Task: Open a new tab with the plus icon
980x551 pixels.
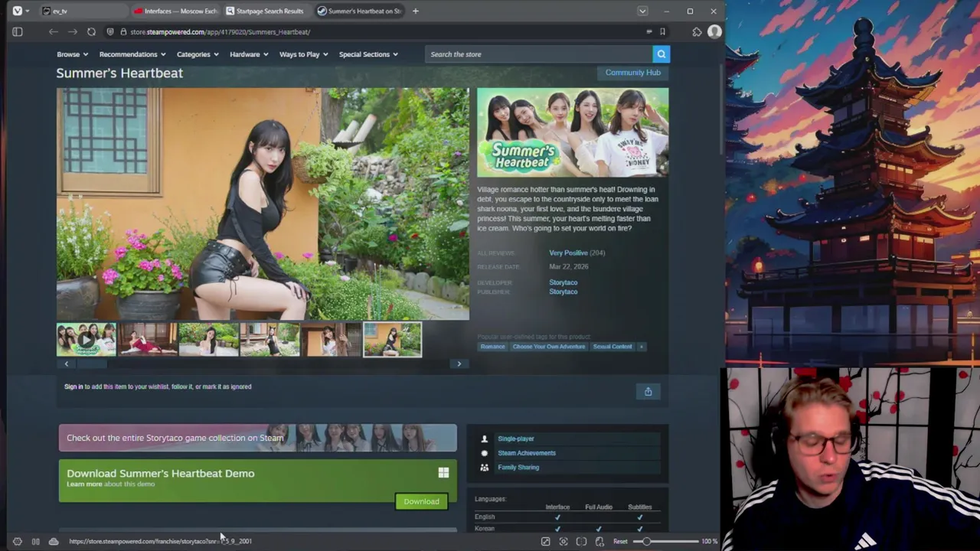Action: [x=415, y=11]
